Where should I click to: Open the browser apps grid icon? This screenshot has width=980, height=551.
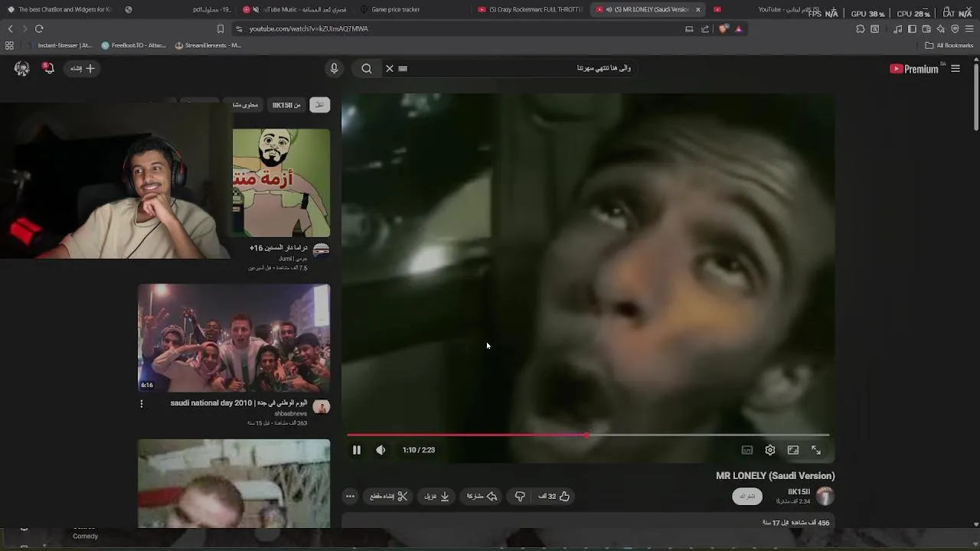9,45
